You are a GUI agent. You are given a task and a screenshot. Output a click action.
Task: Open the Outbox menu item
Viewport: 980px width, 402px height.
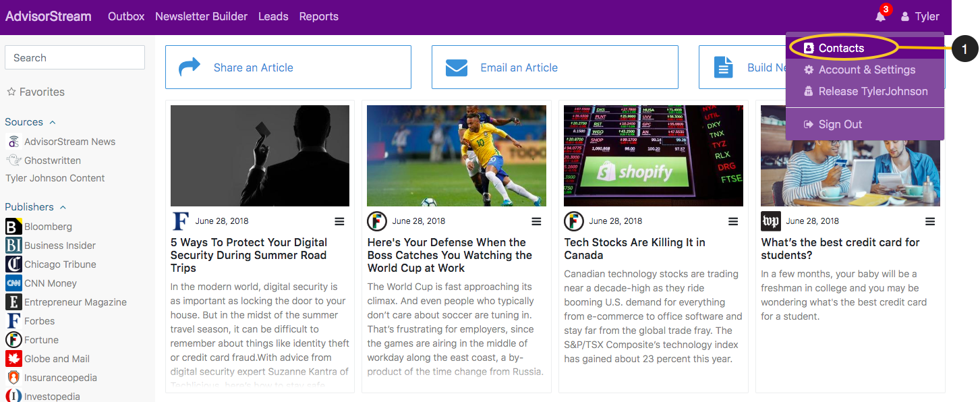pyautogui.click(x=126, y=16)
